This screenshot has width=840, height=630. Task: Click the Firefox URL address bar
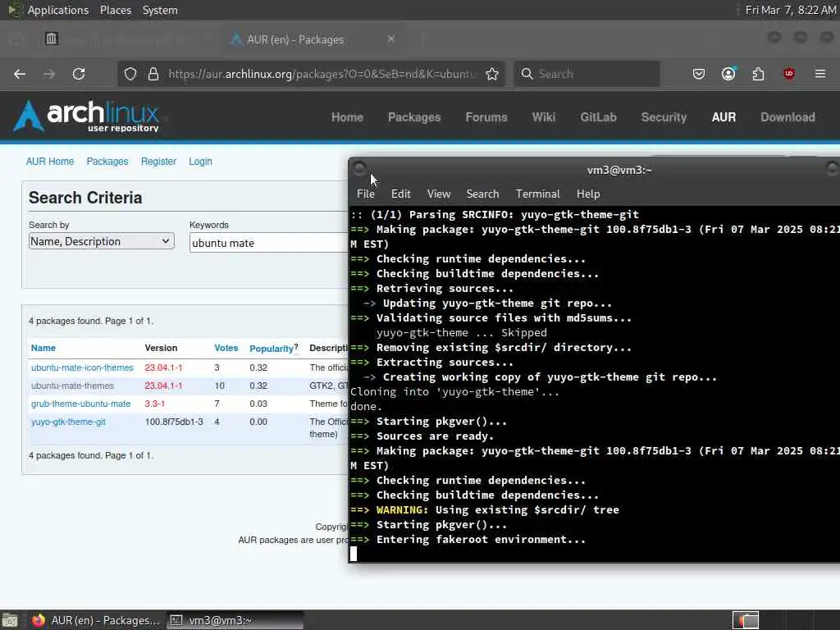[322, 74]
